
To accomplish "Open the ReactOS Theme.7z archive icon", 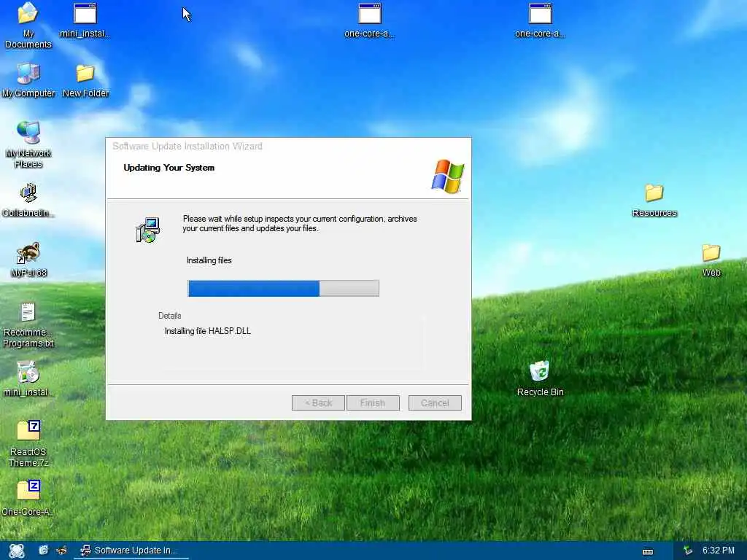I will click(x=28, y=443).
